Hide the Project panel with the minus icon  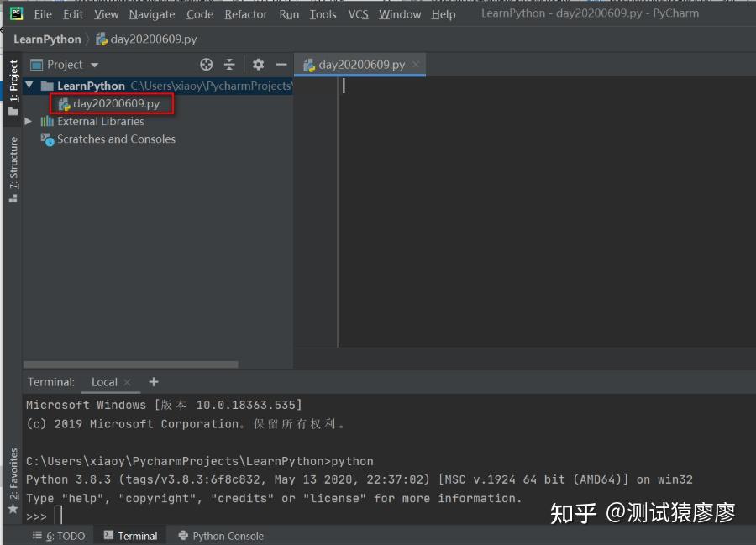[x=281, y=64]
